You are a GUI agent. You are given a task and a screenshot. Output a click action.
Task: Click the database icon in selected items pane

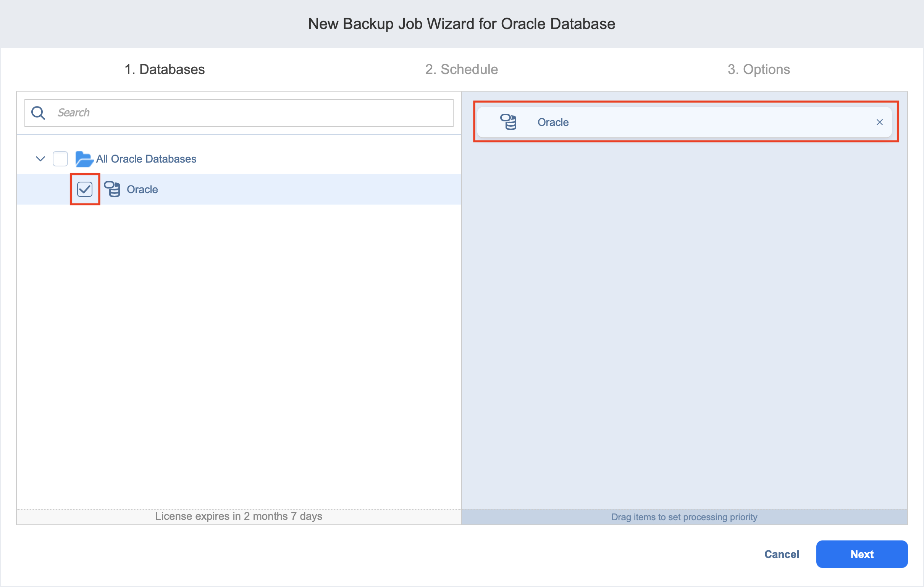click(508, 122)
